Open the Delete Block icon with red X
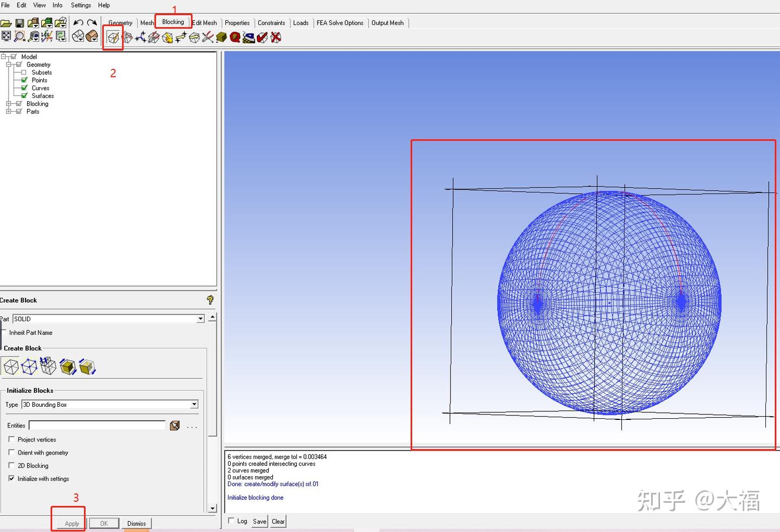 coord(276,37)
